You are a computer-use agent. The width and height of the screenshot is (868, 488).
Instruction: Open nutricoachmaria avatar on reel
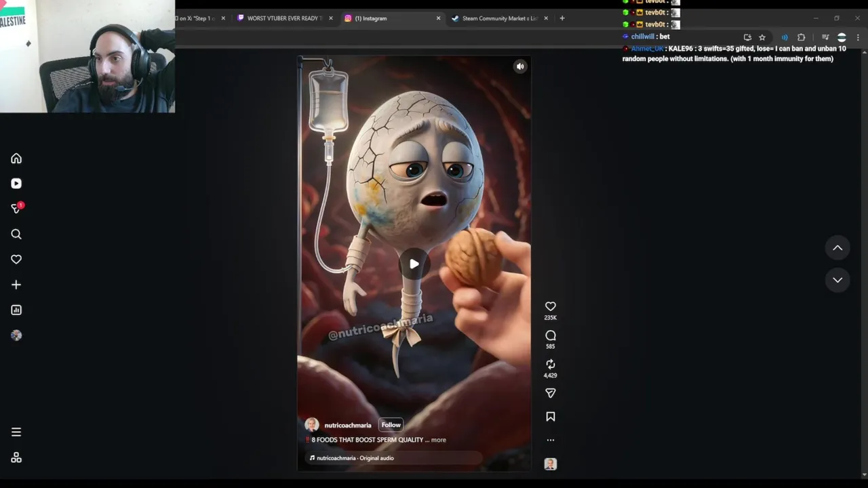coord(312,425)
